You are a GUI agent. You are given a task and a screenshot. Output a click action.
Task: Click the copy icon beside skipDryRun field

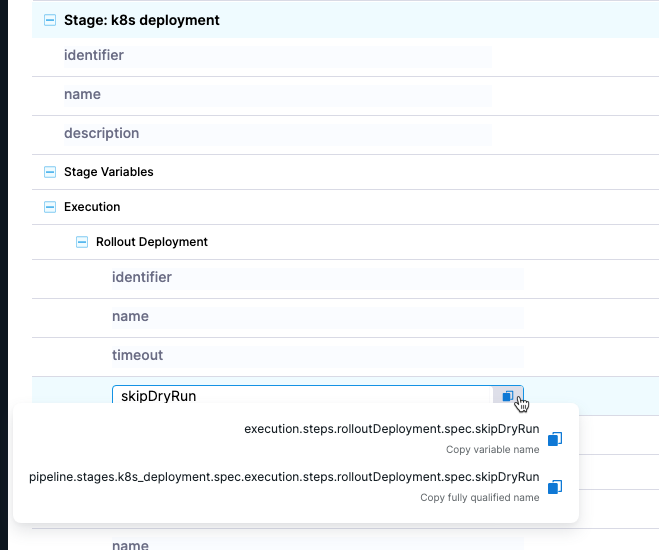(508, 396)
